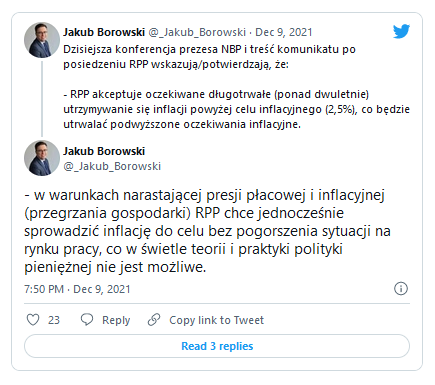Screen dimensions: 435x385
Task: Like the tweet with heart icon
Action: click(33, 320)
